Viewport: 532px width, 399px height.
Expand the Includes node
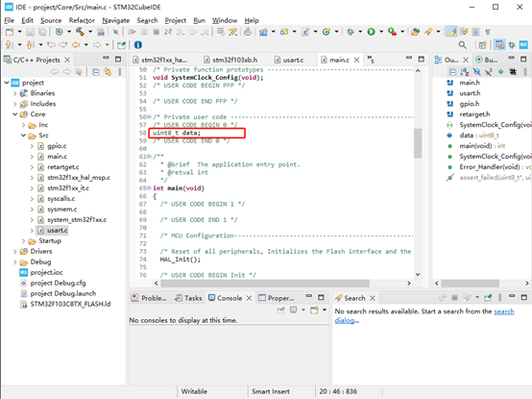tap(15, 104)
